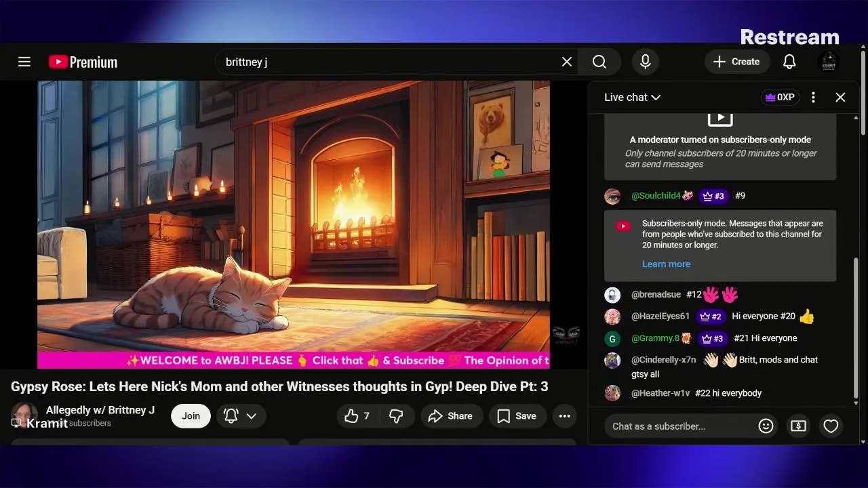Screen dimensions: 868x488
Task: Follow the Learn more link
Action: click(666, 264)
